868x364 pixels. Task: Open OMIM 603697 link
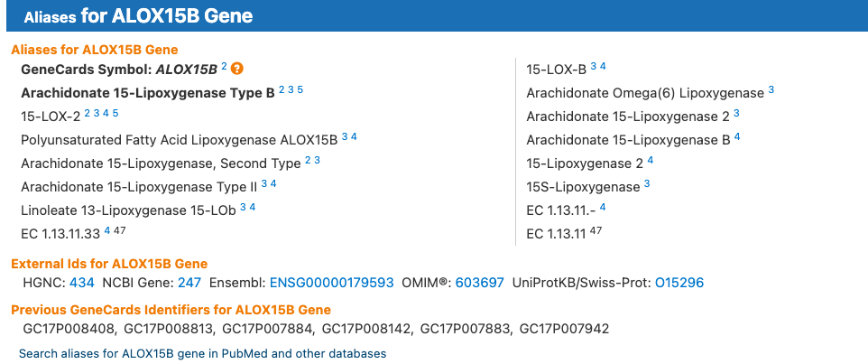479,283
